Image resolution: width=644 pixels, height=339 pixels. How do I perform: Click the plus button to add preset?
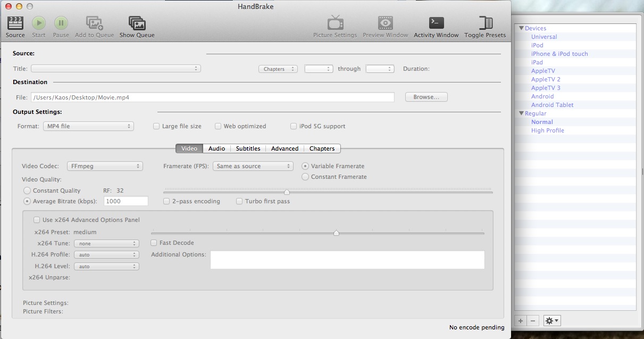[x=521, y=320]
